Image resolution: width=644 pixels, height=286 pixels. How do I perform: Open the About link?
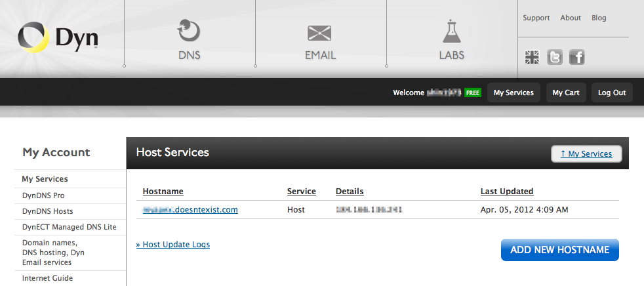click(x=571, y=18)
